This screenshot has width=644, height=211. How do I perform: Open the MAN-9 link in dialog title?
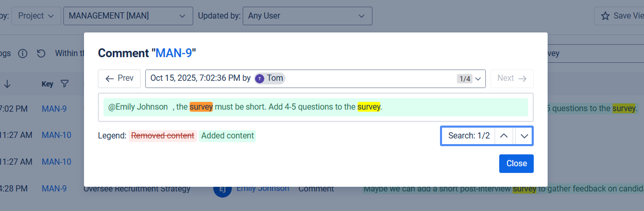(174, 53)
